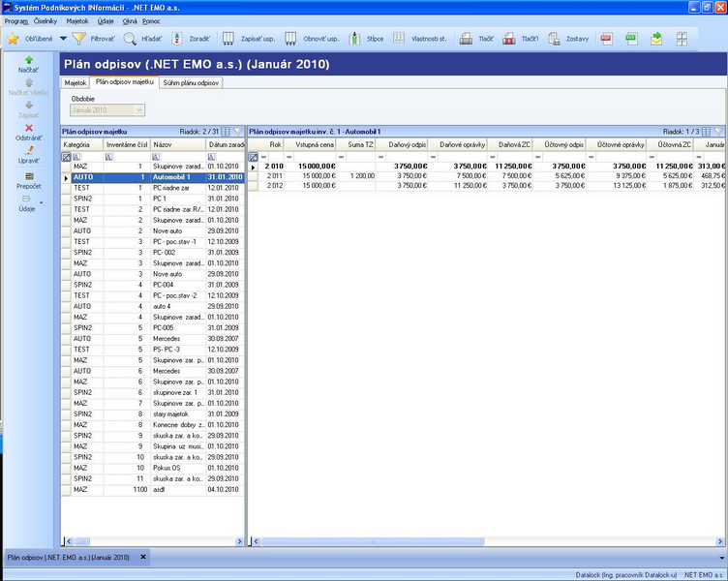Open window list arrow in bottom bar

[721, 558]
